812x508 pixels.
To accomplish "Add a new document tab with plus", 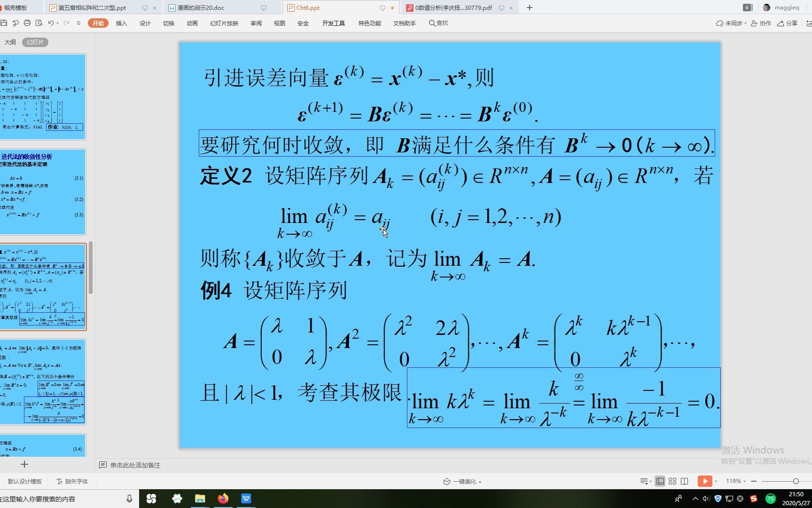I will (x=530, y=8).
